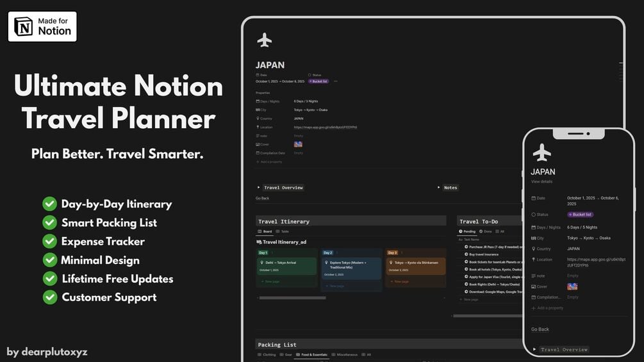Image resolution: width=644 pixels, height=362 pixels.
Task: Toggle status circle for Book all hotels task
Action: coord(466,269)
